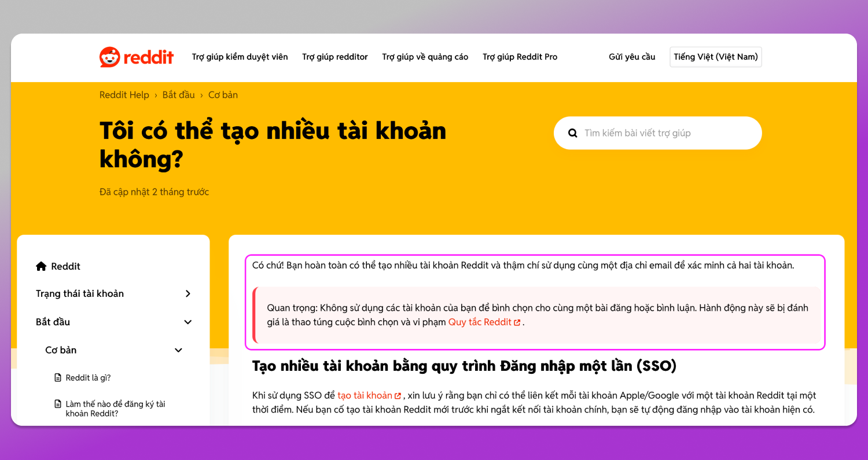Select Bắt đầu section in sidebar
Screen dimensions: 868x460
coord(53,322)
